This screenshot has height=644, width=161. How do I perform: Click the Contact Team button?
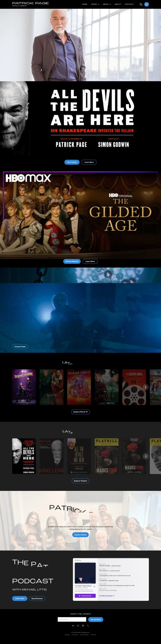(20, 346)
